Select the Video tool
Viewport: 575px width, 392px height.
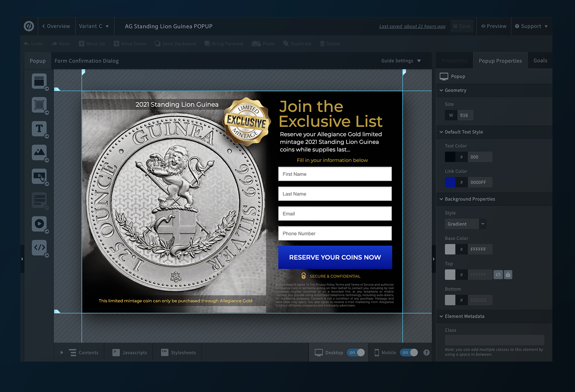click(39, 224)
